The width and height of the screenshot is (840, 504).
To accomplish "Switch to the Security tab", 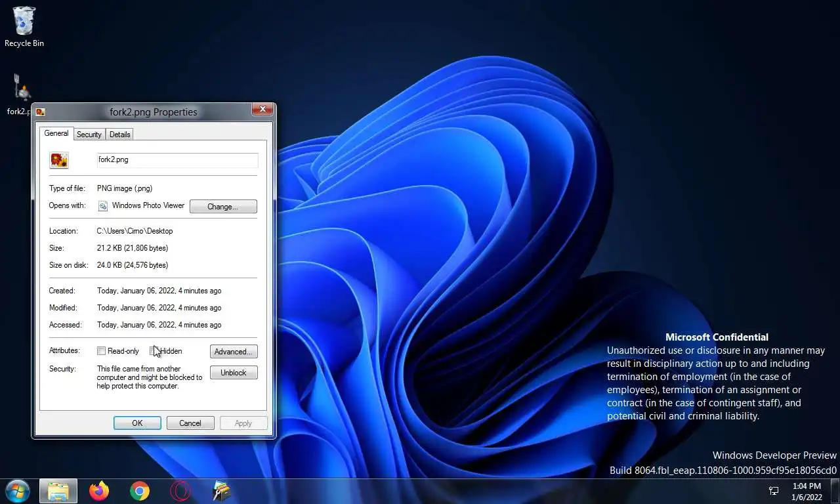I will pos(89,135).
